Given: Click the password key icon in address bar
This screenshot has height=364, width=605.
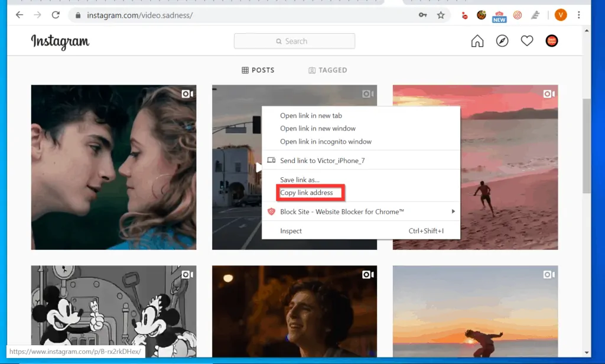Looking at the screenshot, I should click(x=422, y=15).
